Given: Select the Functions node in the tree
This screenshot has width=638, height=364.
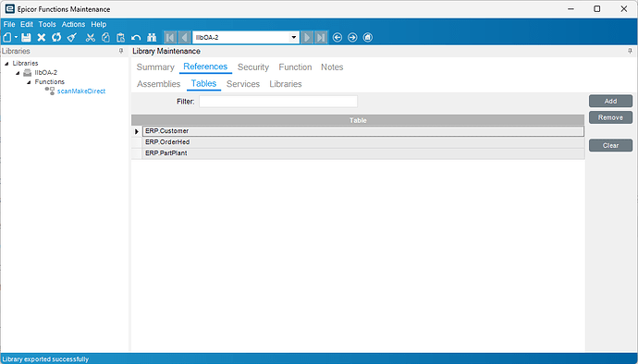Looking at the screenshot, I should tap(50, 81).
